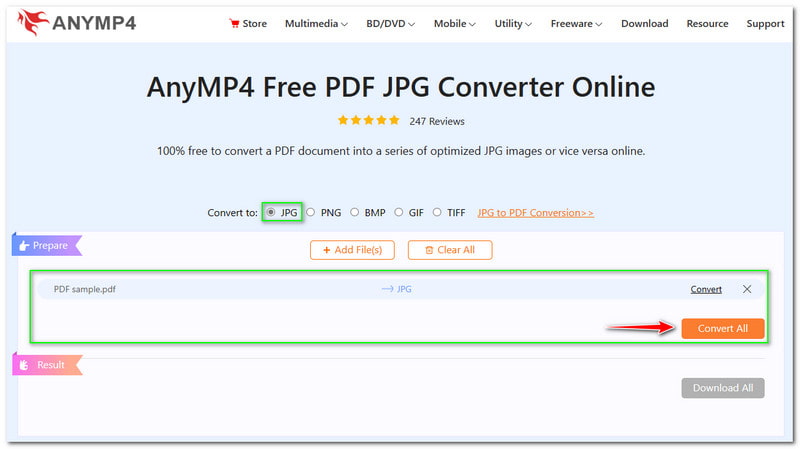800x449 pixels.
Task: Select PNG output format
Action: coord(310,212)
